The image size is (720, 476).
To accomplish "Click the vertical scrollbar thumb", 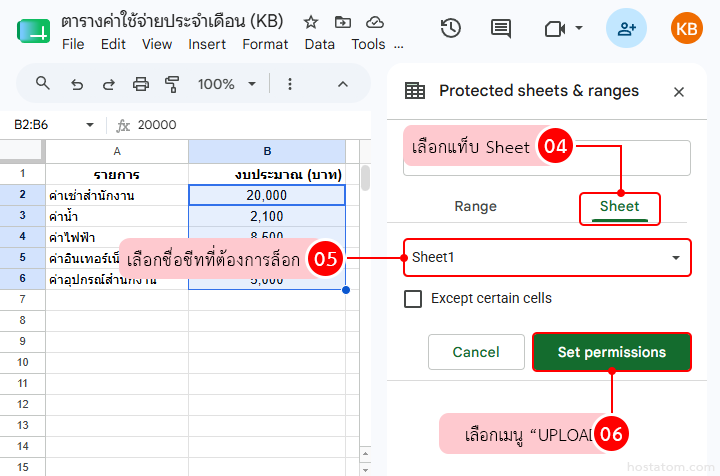I will pyautogui.click(x=366, y=178).
